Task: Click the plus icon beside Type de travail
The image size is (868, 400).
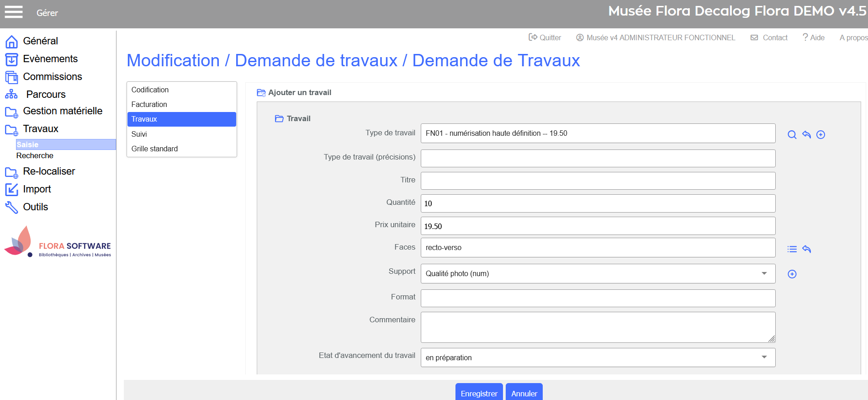Action: click(x=820, y=134)
